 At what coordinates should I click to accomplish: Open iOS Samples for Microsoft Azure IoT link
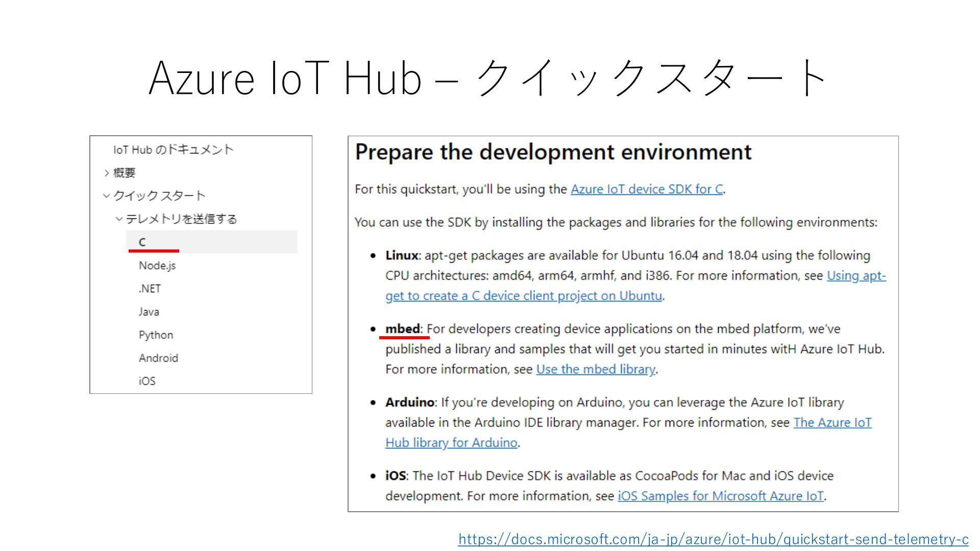[x=721, y=496]
